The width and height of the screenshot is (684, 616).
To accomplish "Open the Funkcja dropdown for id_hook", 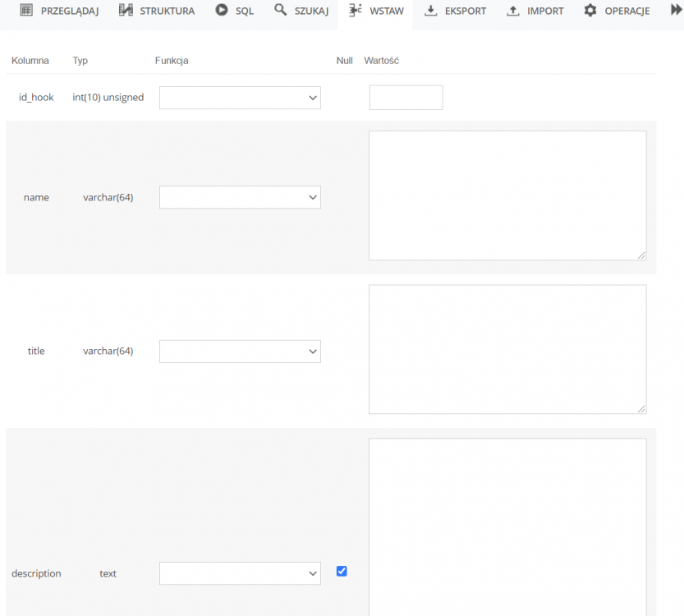I will (239, 97).
